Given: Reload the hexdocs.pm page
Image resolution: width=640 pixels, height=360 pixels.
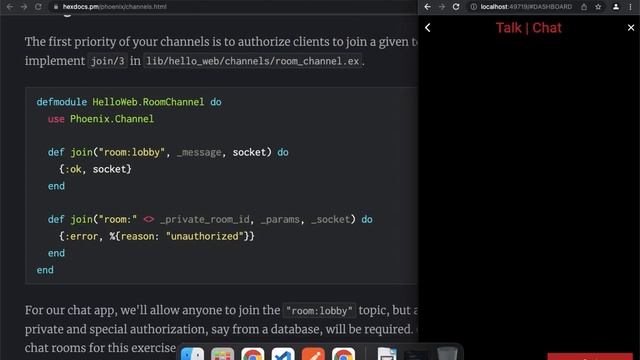Looking at the screenshot, I should [x=38, y=7].
